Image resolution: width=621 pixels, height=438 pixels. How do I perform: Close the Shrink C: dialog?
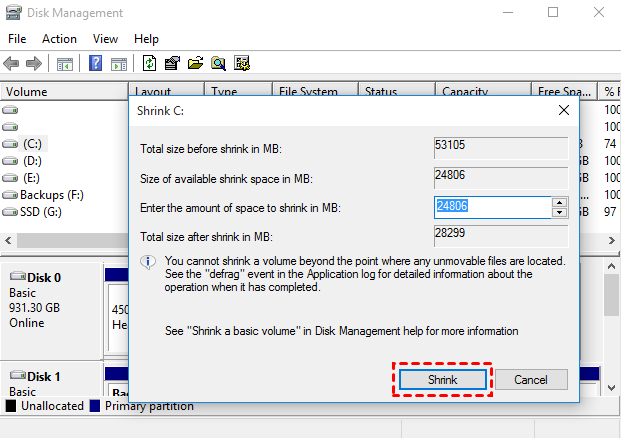click(x=564, y=110)
